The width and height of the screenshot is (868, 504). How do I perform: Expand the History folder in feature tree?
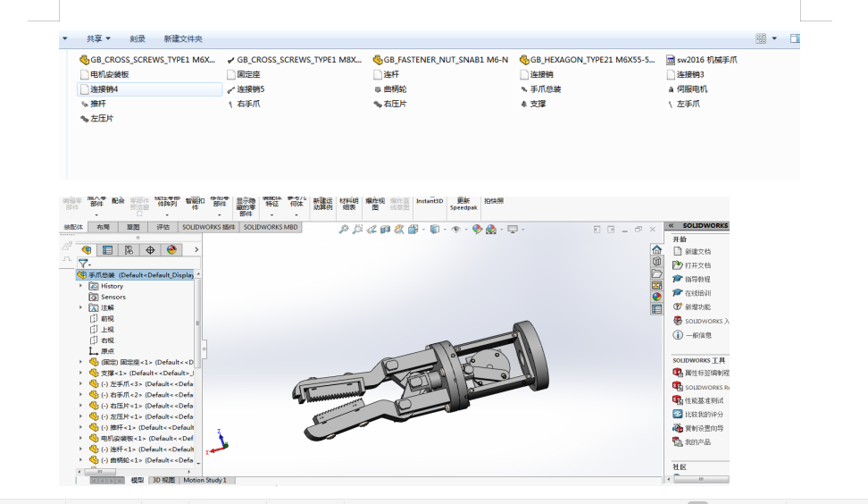click(x=81, y=286)
